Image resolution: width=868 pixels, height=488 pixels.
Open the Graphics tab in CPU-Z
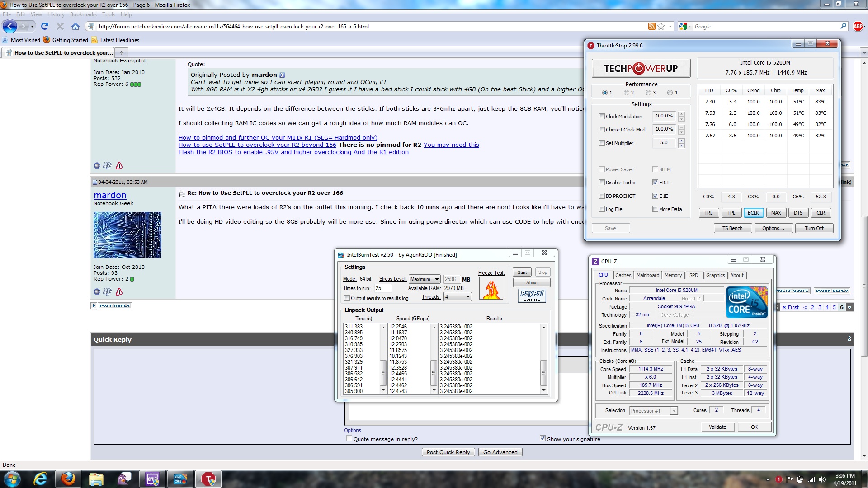715,275
